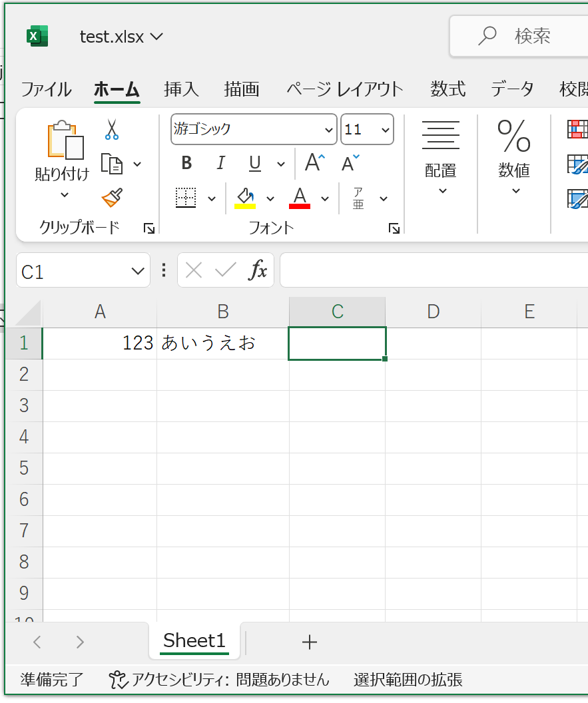588x703 pixels.
Task: Click the Paste clipboard icon
Action: (65, 140)
